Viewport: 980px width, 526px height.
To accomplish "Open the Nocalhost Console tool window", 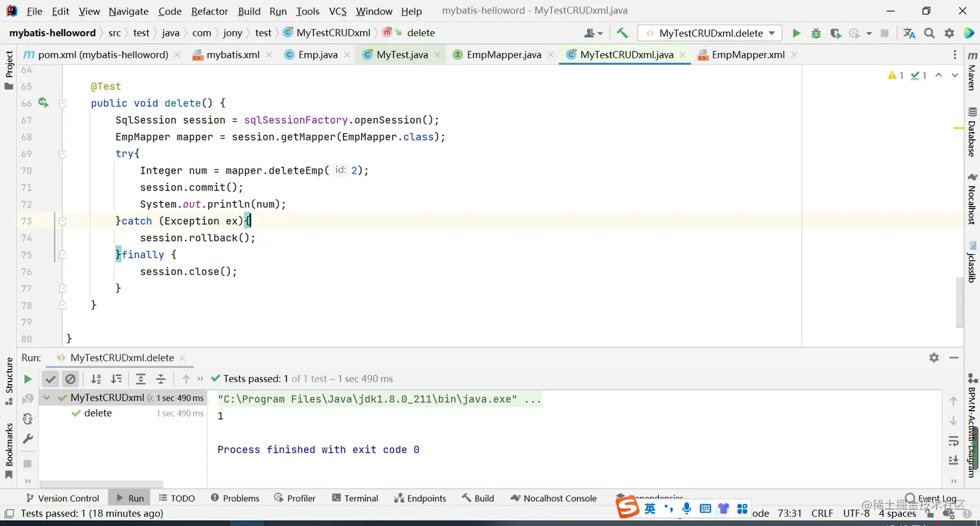I will [x=554, y=498].
